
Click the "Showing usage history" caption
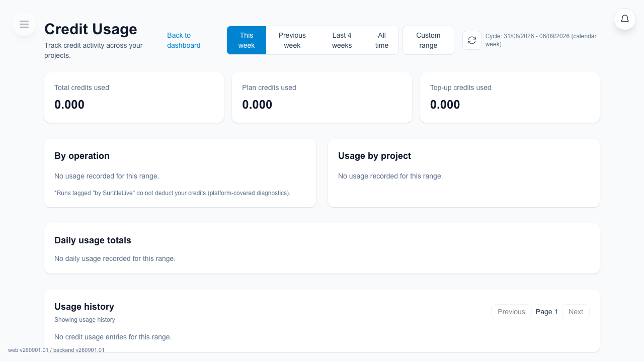(x=85, y=320)
